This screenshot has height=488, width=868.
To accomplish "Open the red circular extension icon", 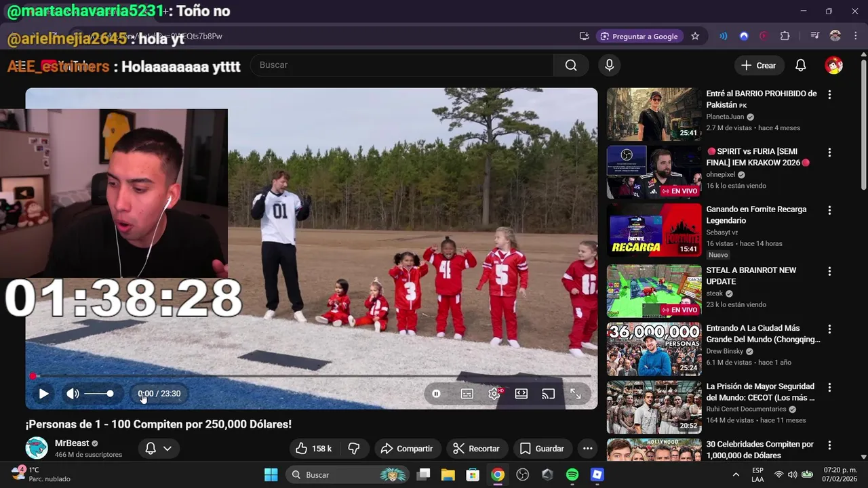I will [764, 36].
